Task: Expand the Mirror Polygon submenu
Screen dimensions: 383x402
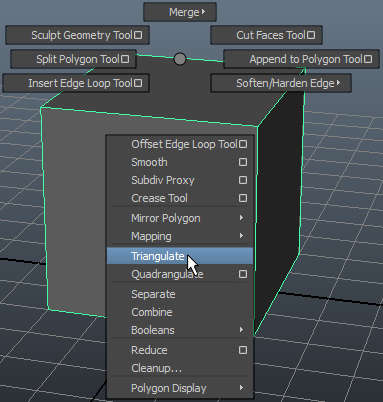Action: pyautogui.click(x=180, y=218)
